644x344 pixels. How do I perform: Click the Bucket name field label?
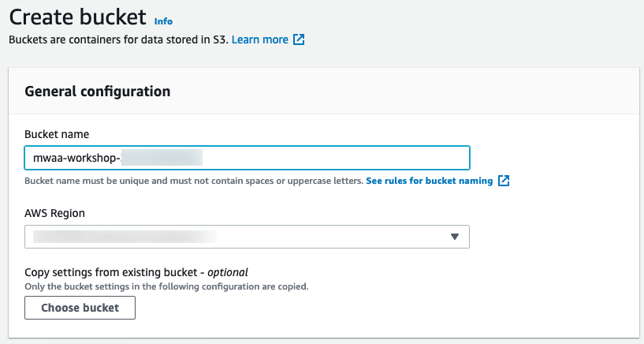point(57,134)
